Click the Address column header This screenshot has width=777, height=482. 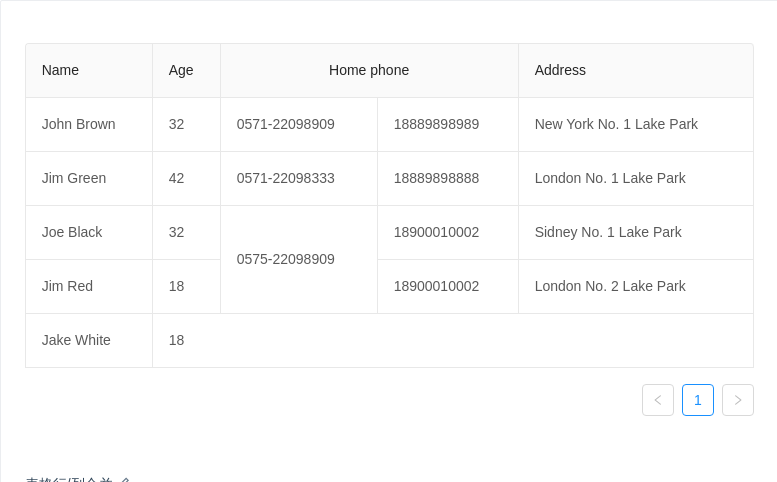click(x=636, y=70)
